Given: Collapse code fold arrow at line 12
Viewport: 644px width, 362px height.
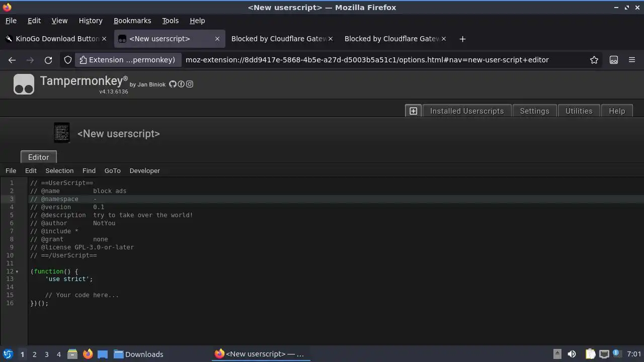Looking at the screenshot, I should coord(17,271).
